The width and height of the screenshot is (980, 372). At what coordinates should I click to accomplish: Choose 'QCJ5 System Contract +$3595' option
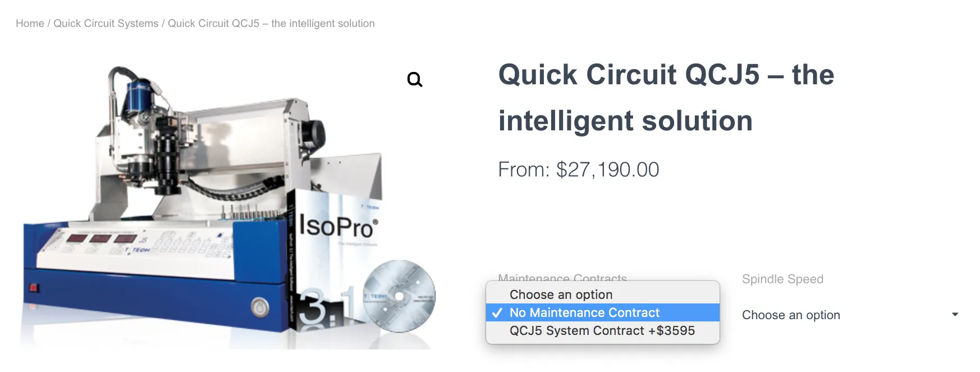(x=602, y=330)
